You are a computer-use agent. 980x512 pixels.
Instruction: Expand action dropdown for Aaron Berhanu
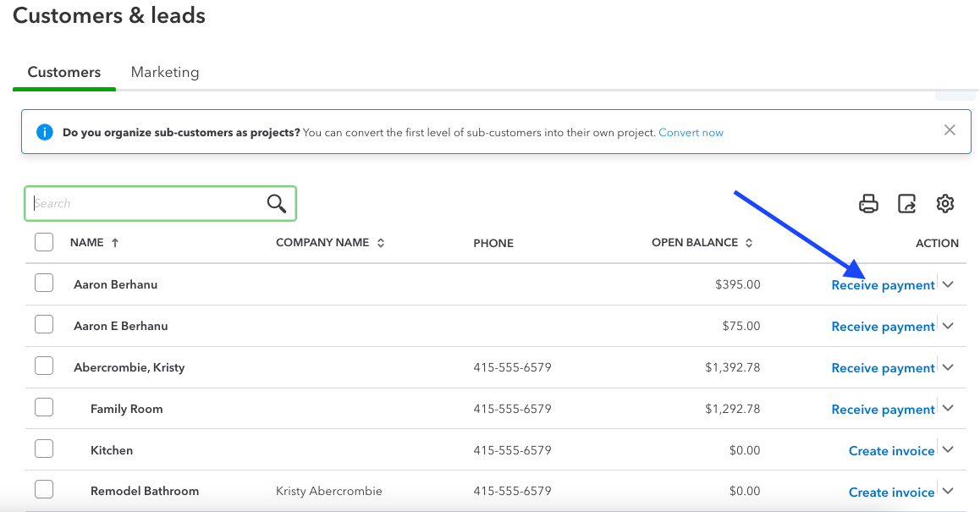(948, 285)
